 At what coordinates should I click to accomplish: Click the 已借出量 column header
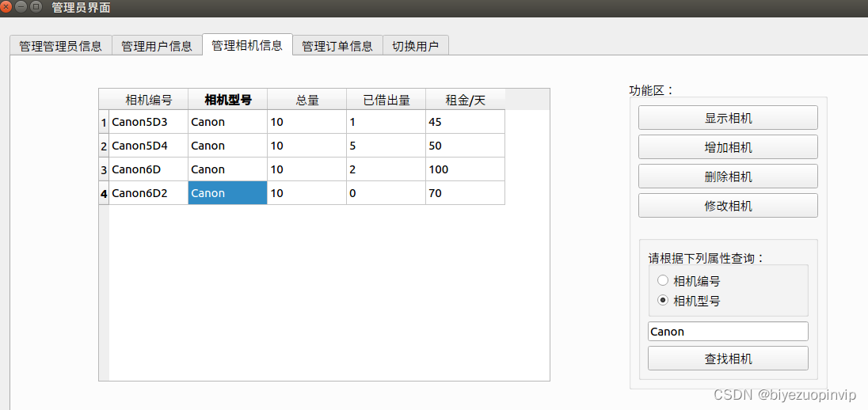(x=386, y=100)
